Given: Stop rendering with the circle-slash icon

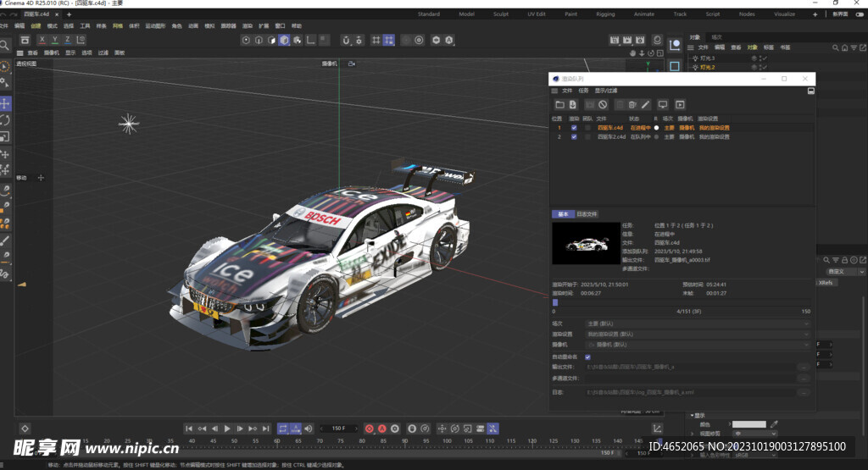Looking at the screenshot, I should point(603,104).
